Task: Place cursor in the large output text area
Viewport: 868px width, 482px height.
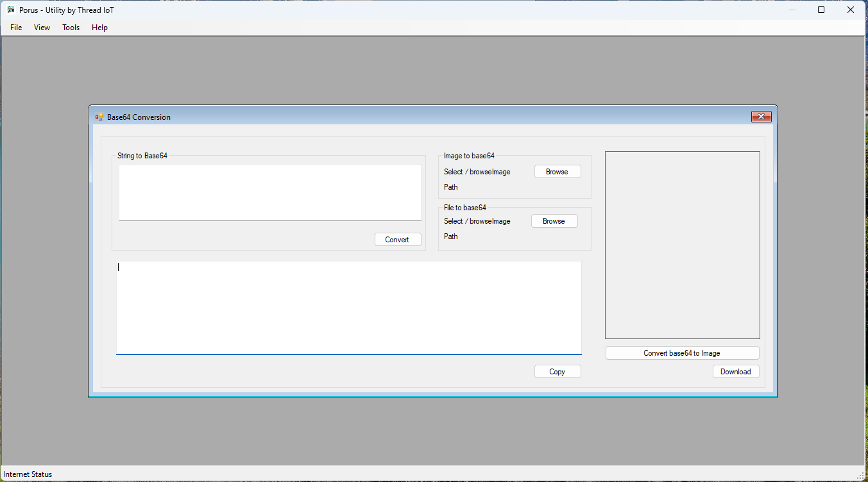Action: coord(348,308)
